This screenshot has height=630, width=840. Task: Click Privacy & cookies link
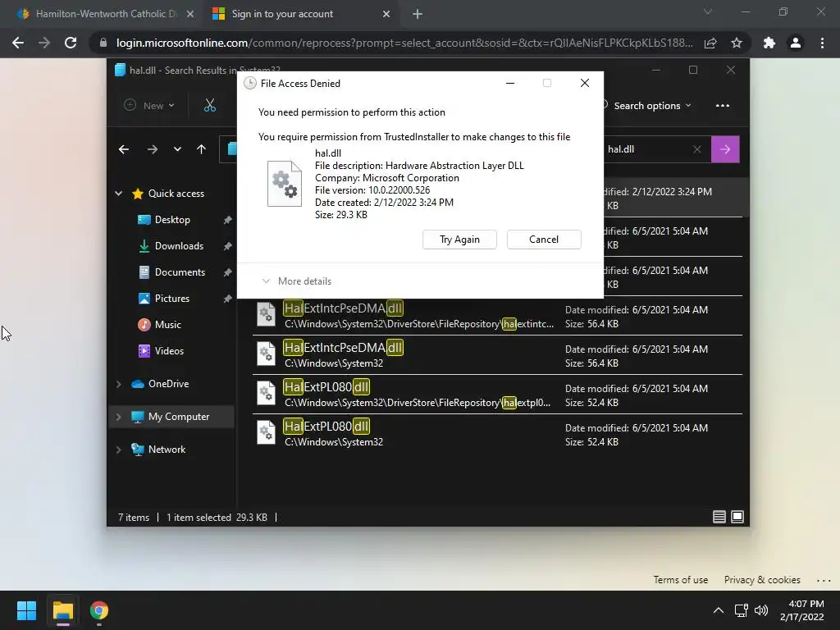(762, 580)
